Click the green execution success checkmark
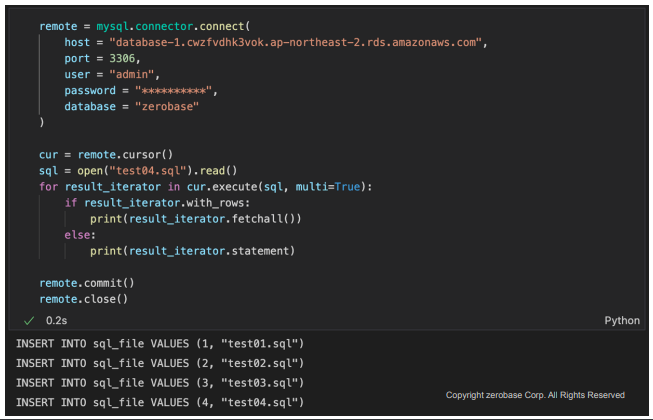This screenshot has width=653, height=420. point(29,321)
